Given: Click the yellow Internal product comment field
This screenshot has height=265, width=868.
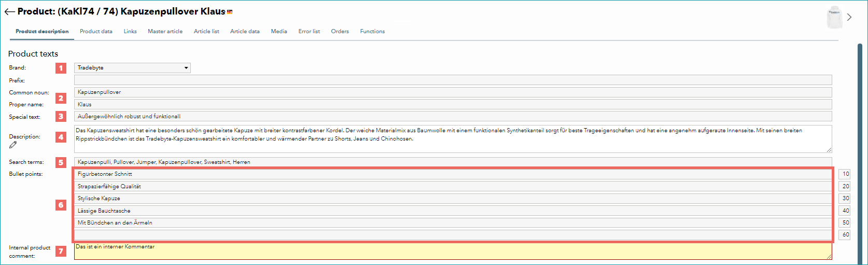Looking at the screenshot, I should (x=453, y=251).
